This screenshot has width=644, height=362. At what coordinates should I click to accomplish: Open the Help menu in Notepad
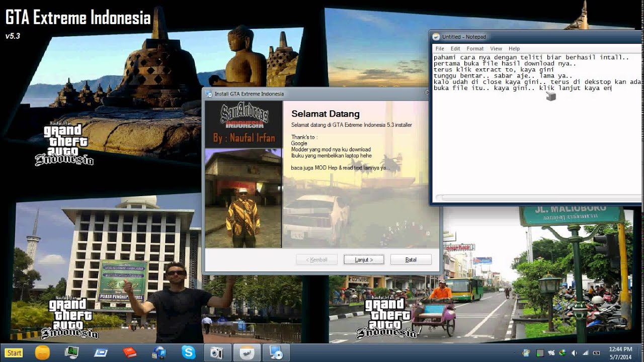tap(514, 49)
